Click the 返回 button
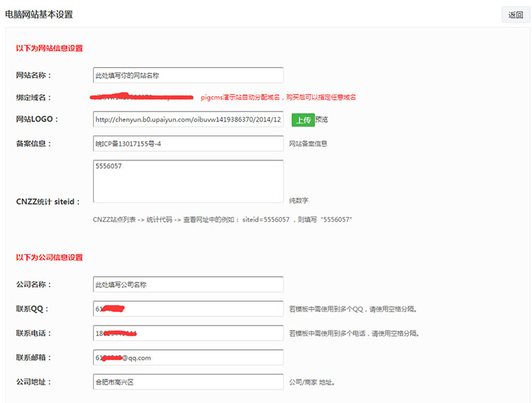Viewport: 532px width, 403px height. point(515,15)
